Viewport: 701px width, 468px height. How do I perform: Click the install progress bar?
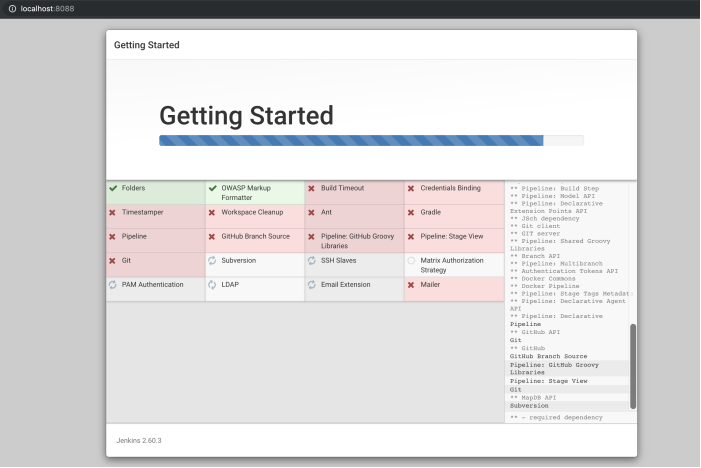pos(372,140)
